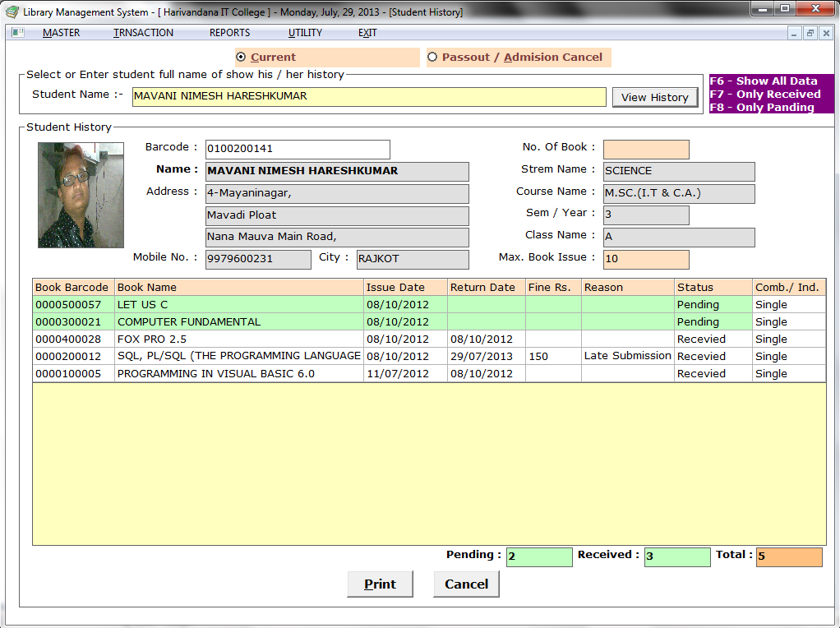This screenshot has width=840, height=628.
Task: Click the Barcode text field
Action: coord(297,149)
